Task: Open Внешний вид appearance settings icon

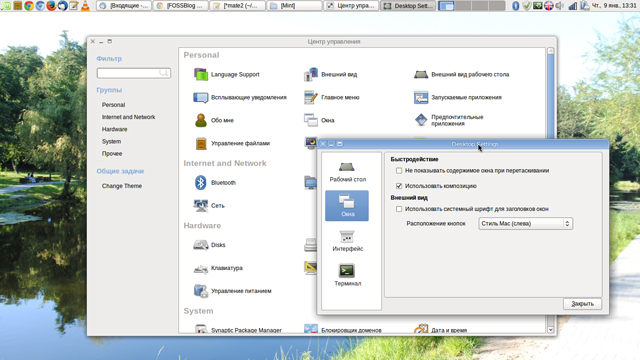Action: 331,74
